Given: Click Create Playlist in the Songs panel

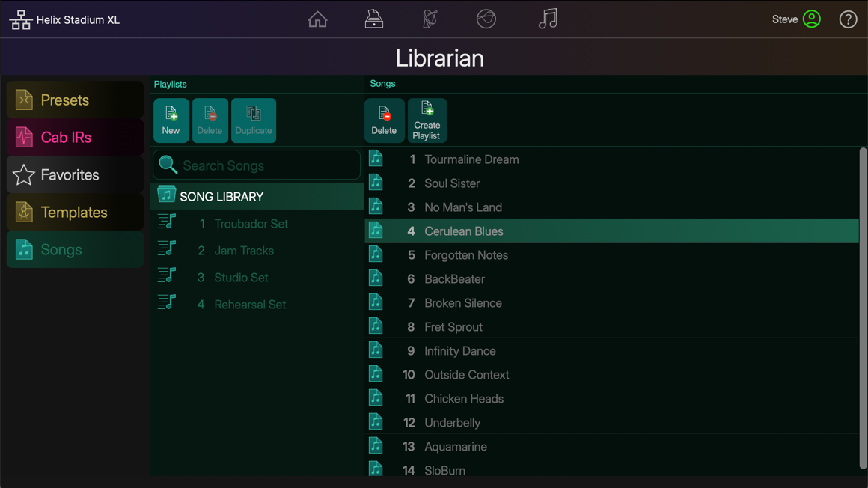Looking at the screenshot, I should (x=427, y=120).
